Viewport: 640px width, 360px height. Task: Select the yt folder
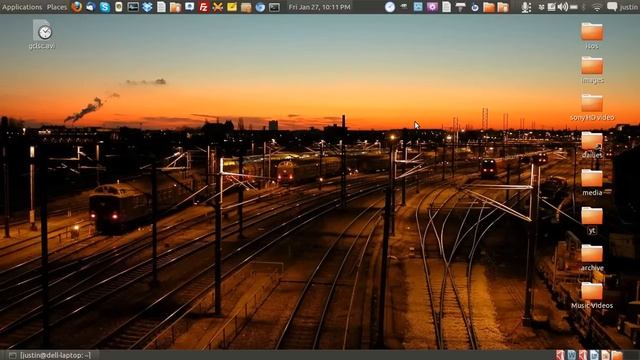pyautogui.click(x=592, y=220)
